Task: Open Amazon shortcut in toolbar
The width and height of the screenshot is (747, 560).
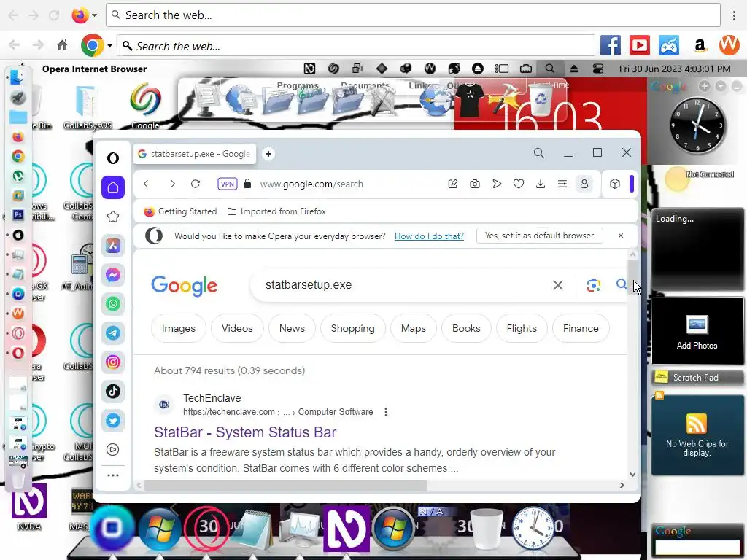Action: (x=700, y=46)
